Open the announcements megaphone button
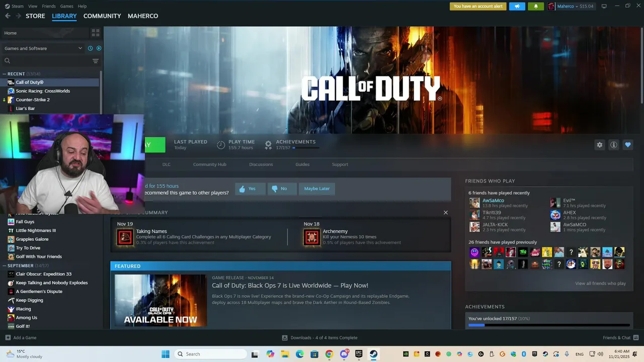644x362 pixels. pos(517,7)
